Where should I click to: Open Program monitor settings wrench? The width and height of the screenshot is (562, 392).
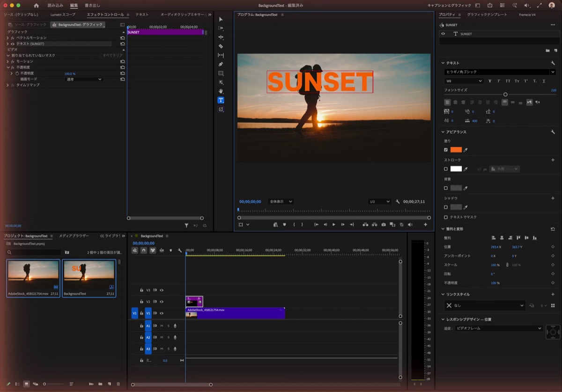[x=397, y=201]
